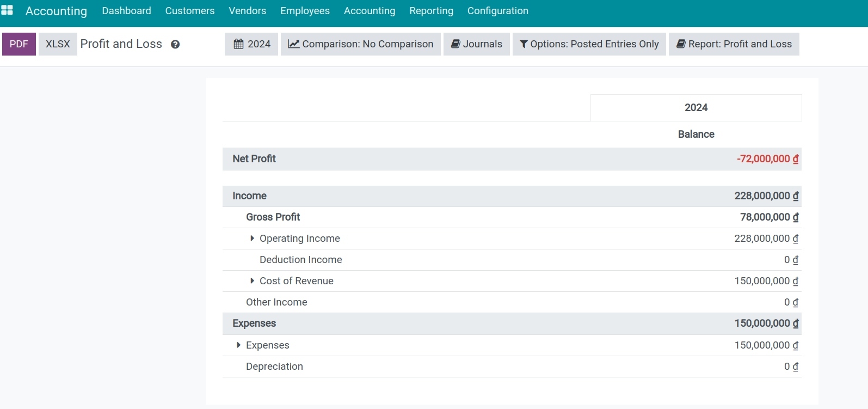Export the report as XLSX
This screenshot has height=409, width=868.
click(58, 44)
